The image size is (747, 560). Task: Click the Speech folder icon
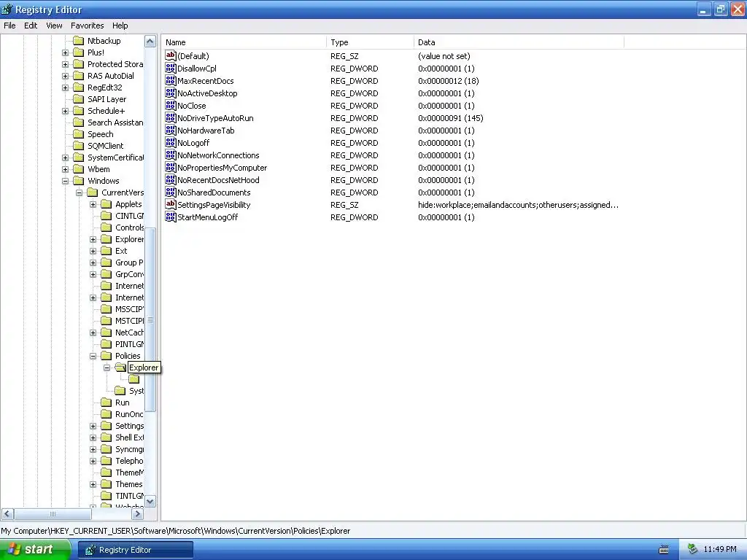tap(79, 134)
